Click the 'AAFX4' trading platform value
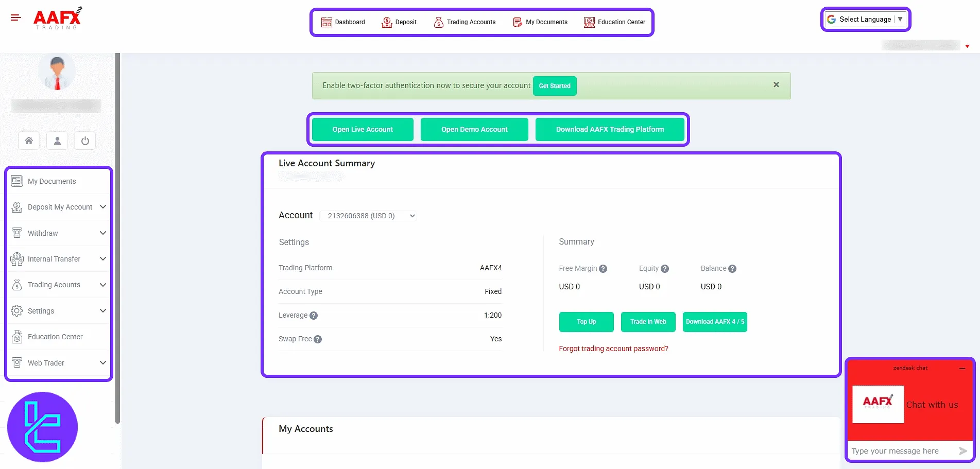The width and height of the screenshot is (980, 469). coord(491,268)
